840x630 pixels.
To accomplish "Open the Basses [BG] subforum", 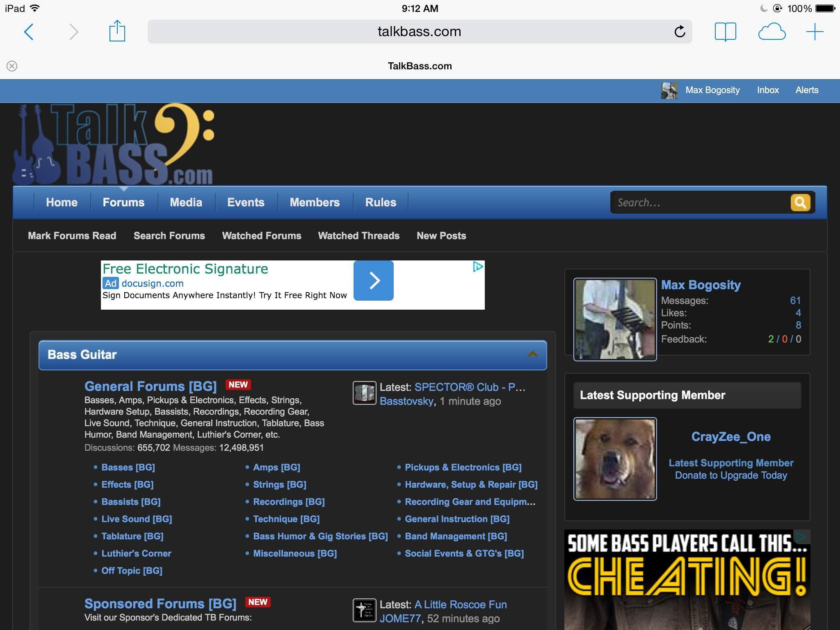I will coord(128,467).
